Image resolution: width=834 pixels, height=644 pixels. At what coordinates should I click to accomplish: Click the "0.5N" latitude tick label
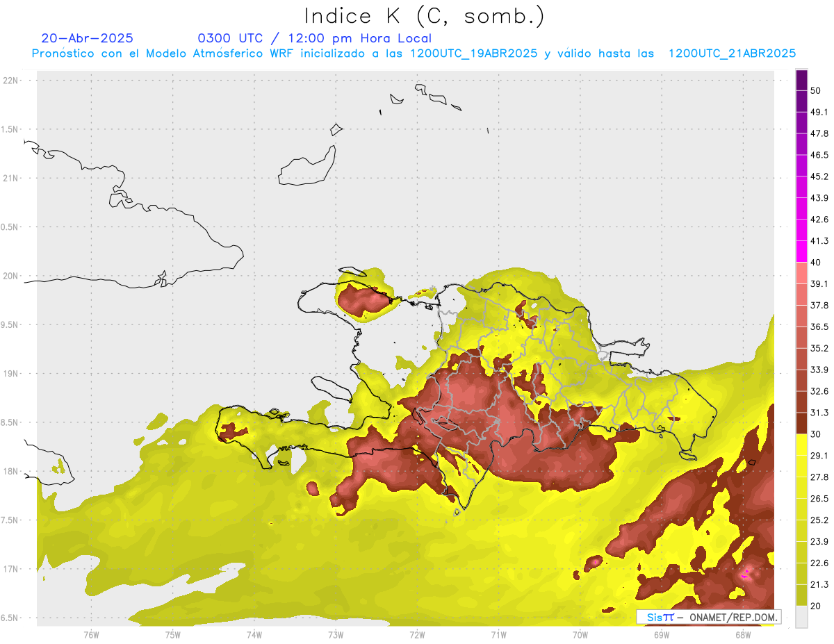[10, 227]
